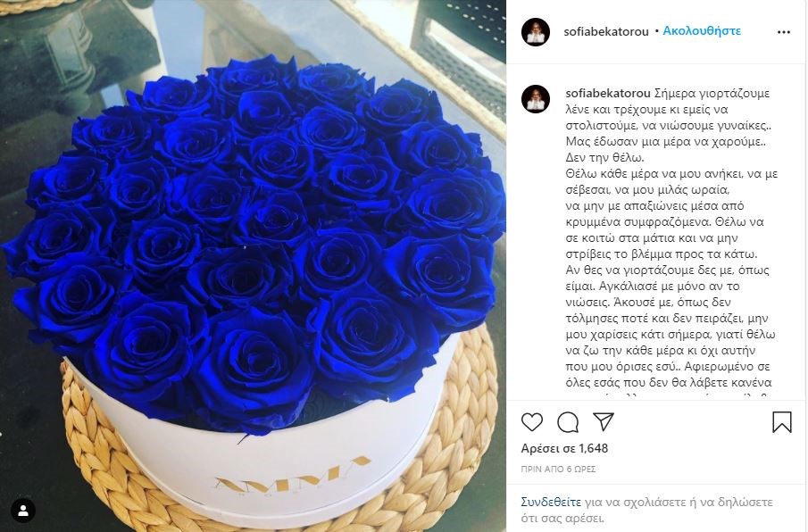The image size is (808, 532).
Task: Click the profile avatar beside the caption
Action: click(536, 99)
